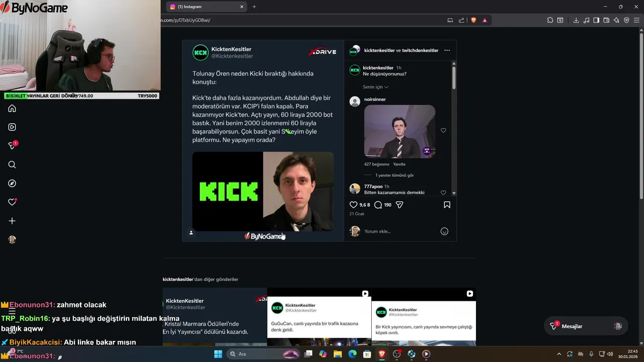
Task: Open noirsinner commenter profile name
Action: tap(374, 100)
